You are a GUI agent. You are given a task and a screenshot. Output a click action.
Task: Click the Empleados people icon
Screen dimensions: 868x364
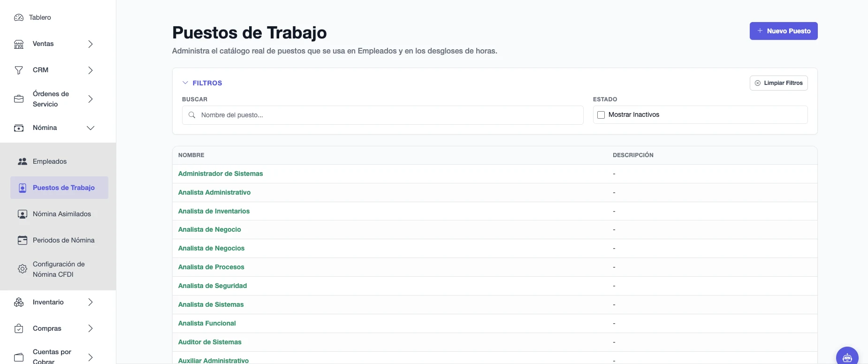coord(23,161)
